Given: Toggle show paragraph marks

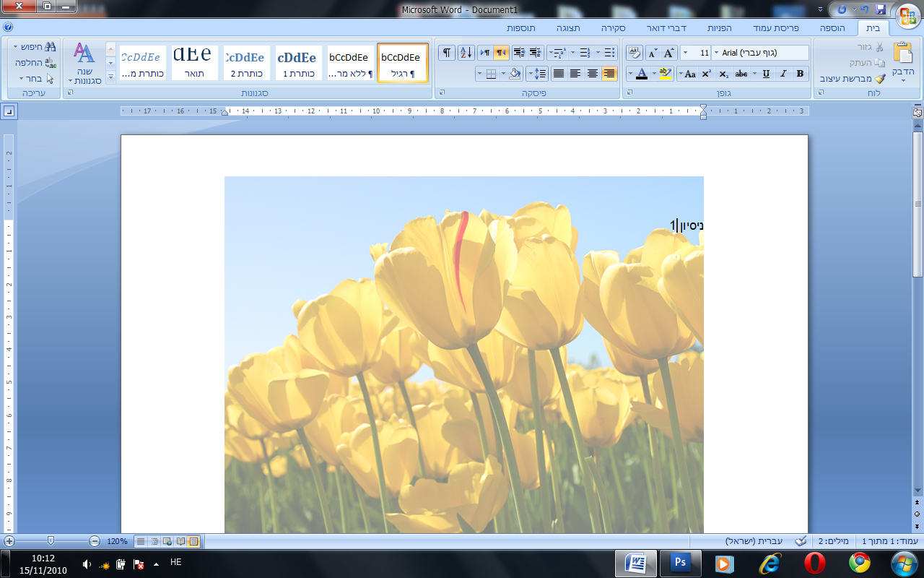Looking at the screenshot, I should [x=447, y=53].
